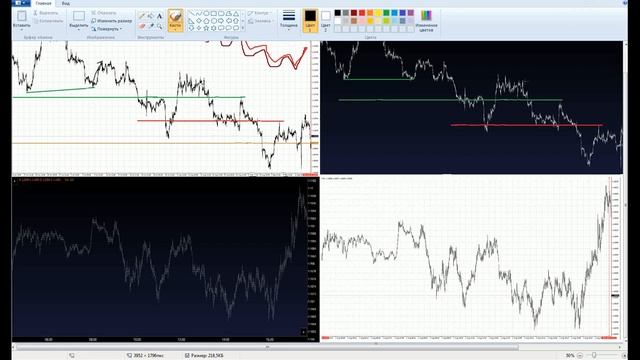Click the Select (Выделить) rectangle icon
Image resolution: width=640 pixels, height=360 pixels.
click(x=78, y=16)
